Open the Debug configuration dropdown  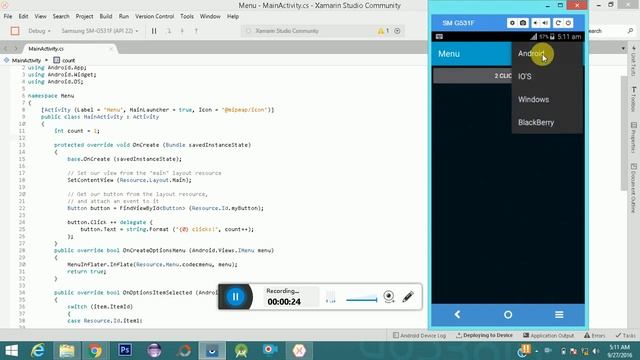coord(39,31)
